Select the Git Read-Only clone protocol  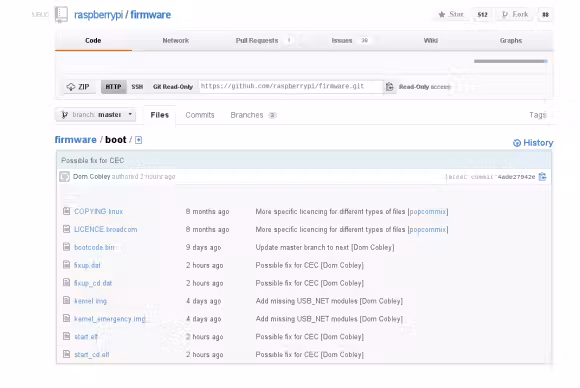pos(173,87)
